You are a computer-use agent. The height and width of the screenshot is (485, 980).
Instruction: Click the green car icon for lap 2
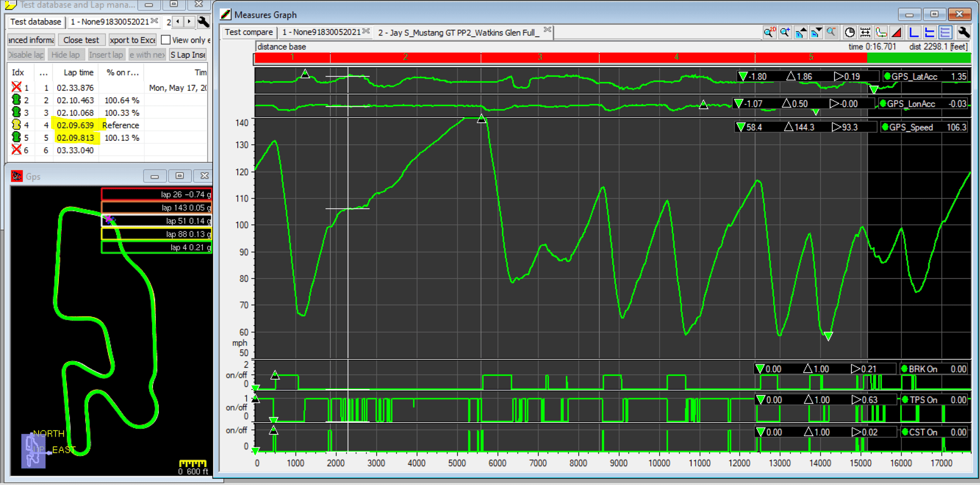[17, 100]
